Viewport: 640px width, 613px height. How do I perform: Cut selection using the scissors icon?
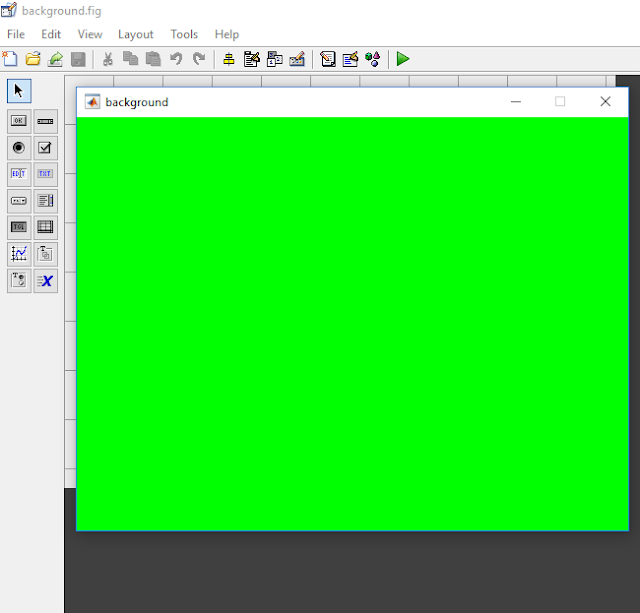point(108,59)
